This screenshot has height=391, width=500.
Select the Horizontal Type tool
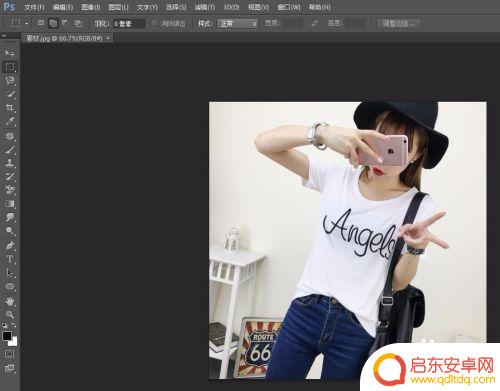coord(10,259)
